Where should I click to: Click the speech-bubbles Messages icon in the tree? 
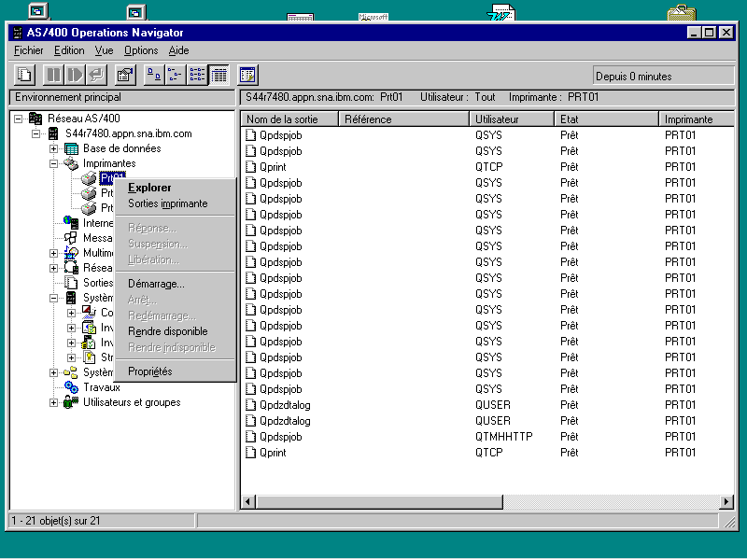pyautogui.click(x=71, y=238)
